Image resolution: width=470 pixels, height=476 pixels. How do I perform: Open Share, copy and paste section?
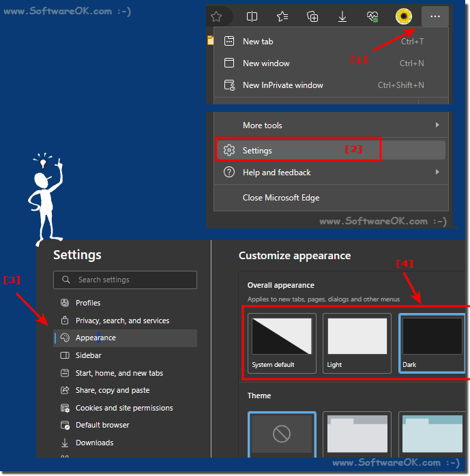pyautogui.click(x=125, y=390)
